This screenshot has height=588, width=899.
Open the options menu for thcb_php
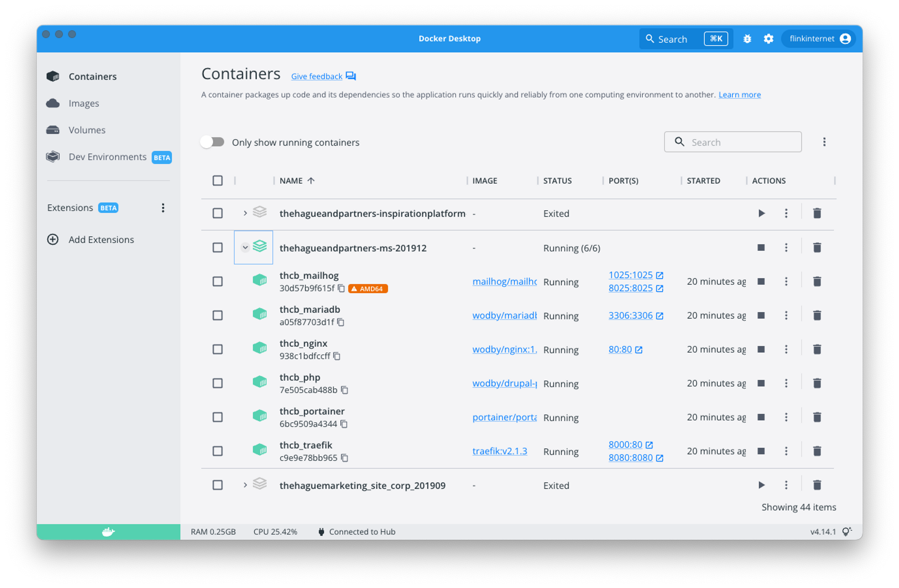[x=786, y=383]
